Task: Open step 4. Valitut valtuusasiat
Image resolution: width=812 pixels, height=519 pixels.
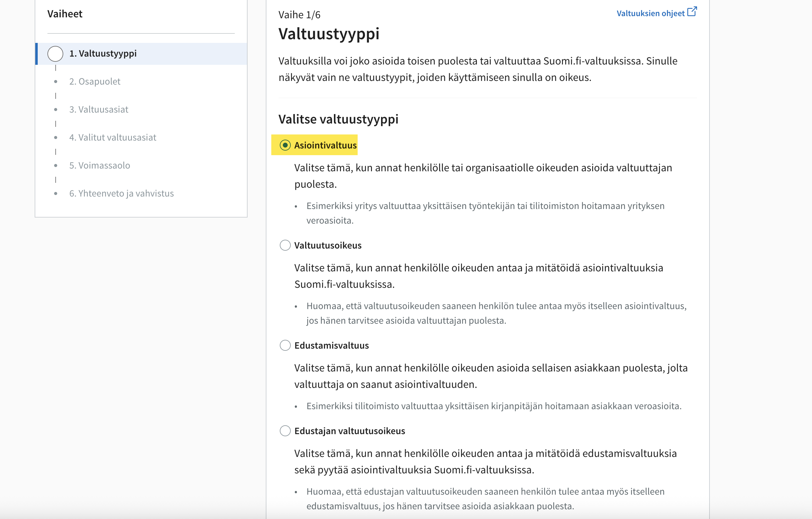Action: pos(113,137)
